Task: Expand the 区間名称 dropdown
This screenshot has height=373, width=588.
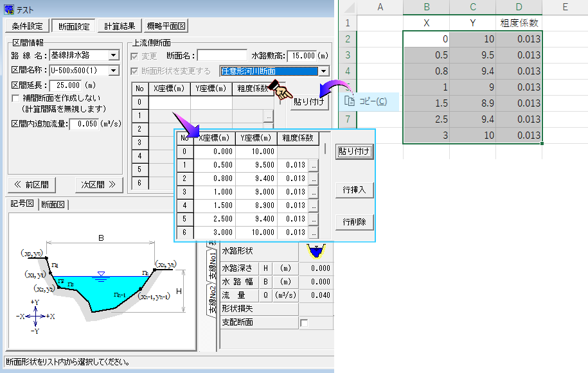Action: click(x=114, y=70)
